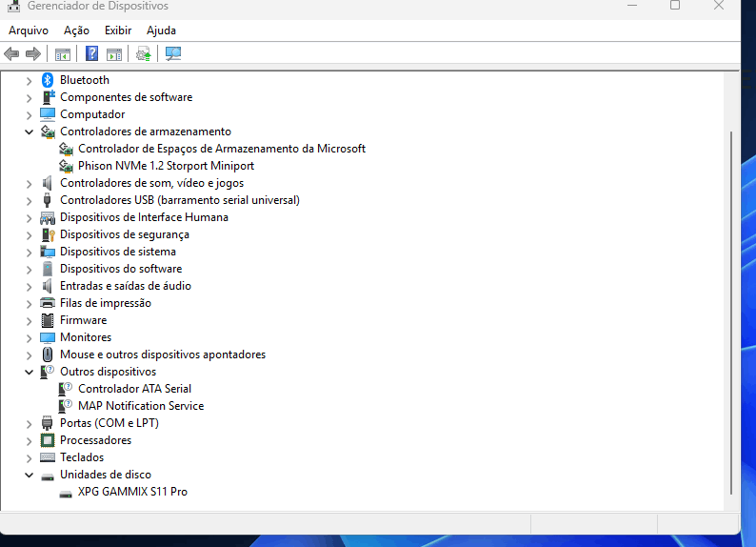Click the Firmware chip icon

tap(48, 320)
